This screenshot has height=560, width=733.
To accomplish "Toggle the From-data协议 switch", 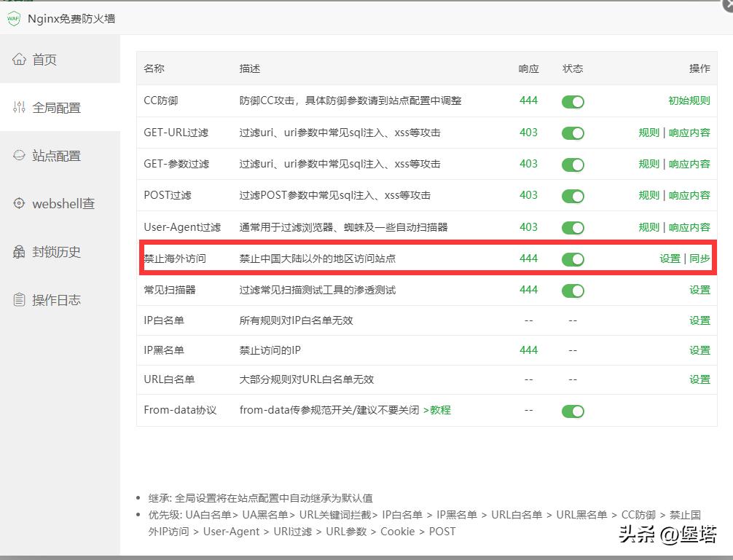I will tap(573, 411).
